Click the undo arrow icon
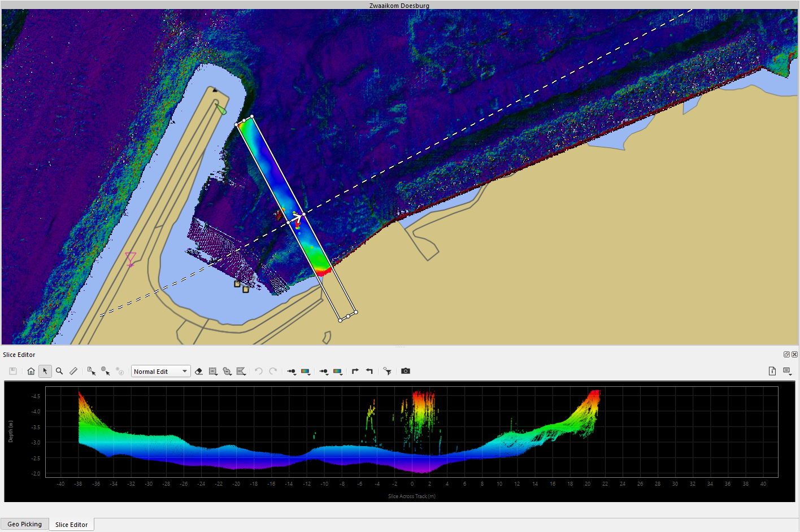Image resolution: width=800 pixels, height=532 pixels. [259, 371]
